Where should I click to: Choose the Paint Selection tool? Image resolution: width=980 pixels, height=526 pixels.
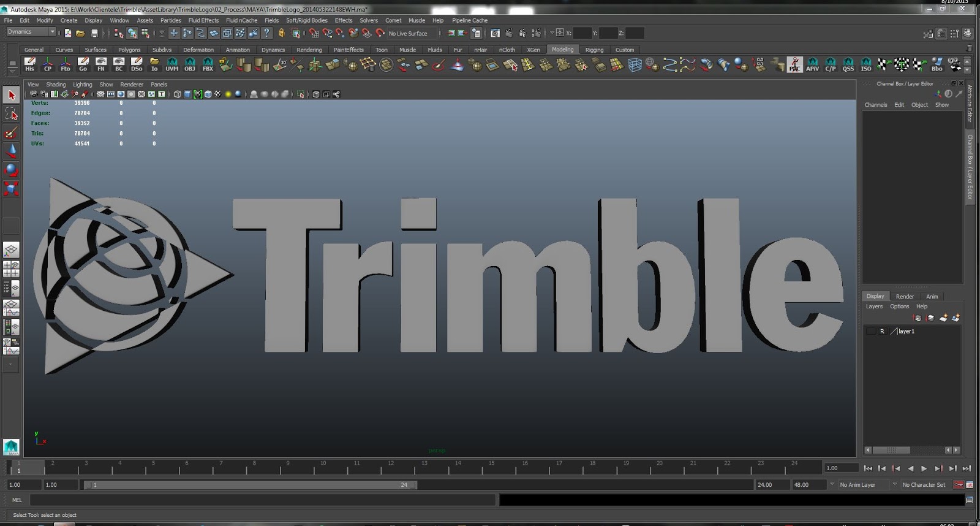coord(11,133)
